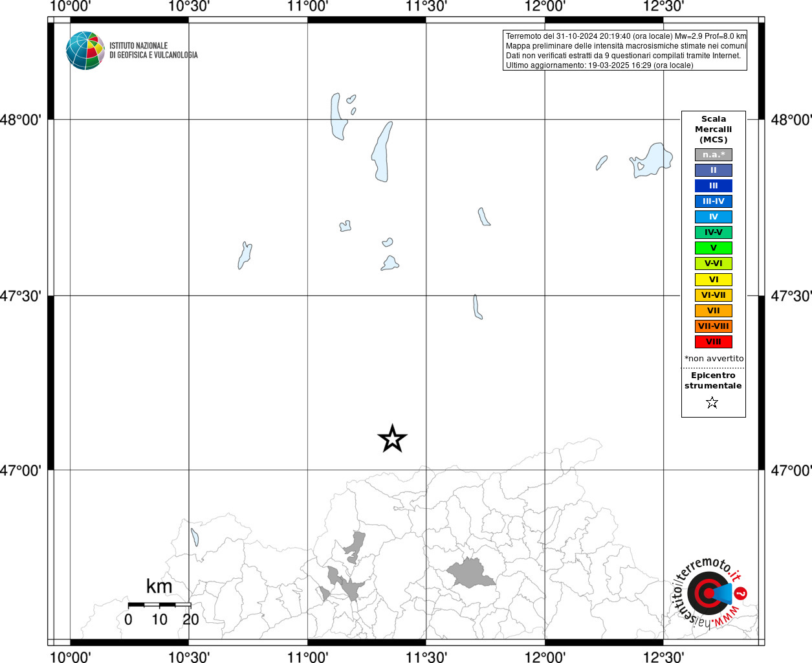The height and width of the screenshot is (663, 812).
Task: Click the top 12°00' longitude label
Action: [545, 6]
